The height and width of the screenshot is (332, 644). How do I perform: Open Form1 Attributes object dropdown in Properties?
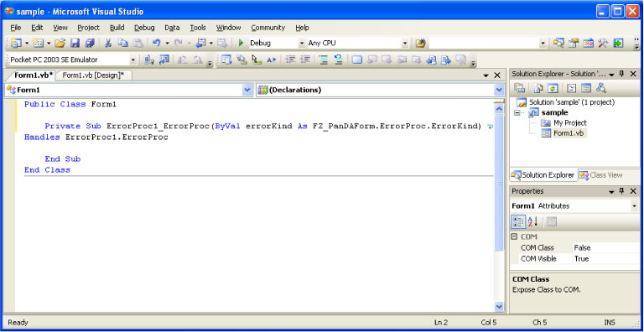click(635, 206)
